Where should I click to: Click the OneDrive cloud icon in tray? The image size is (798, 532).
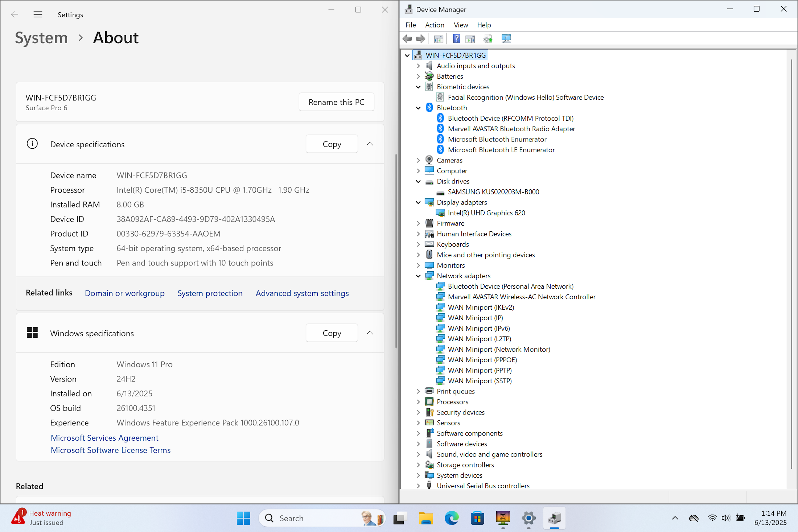pyautogui.click(x=694, y=518)
